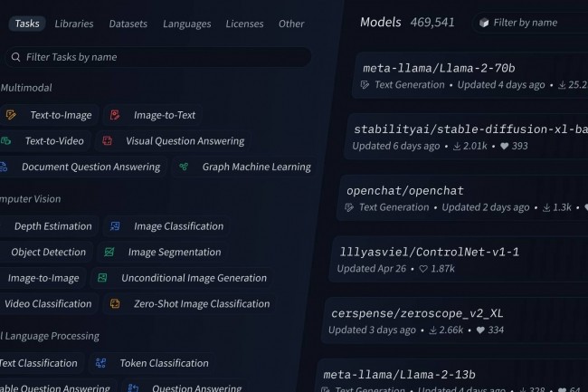Select the Depth Estimation task
Viewport: 588px width, 392px height.
49,226
